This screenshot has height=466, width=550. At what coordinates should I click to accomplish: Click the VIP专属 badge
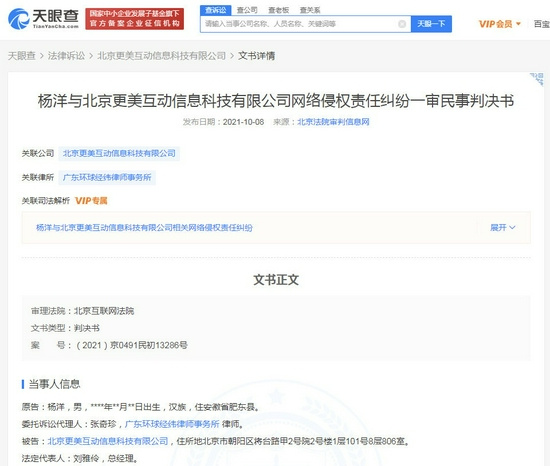click(91, 201)
